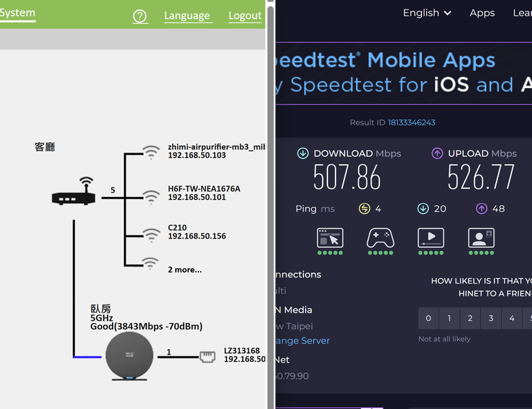Click the 192.168.50.156 address
This screenshot has width=532, height=409.
coord(197,236)
